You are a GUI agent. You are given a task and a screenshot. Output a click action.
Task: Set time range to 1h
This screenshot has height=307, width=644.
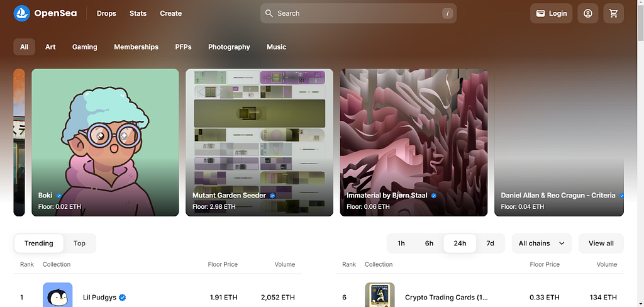(x=401, y=243)
